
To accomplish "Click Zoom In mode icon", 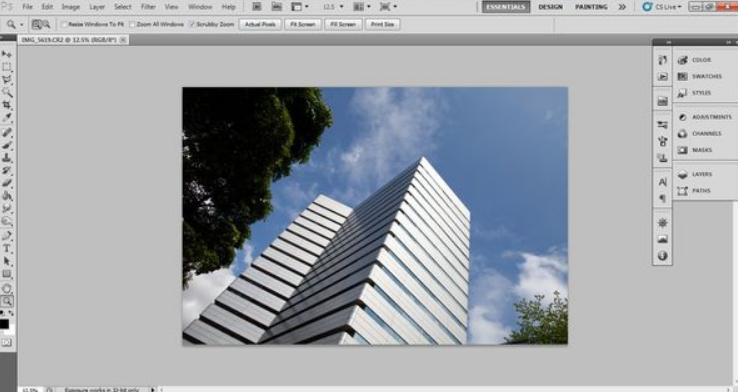I will point(36,24).
